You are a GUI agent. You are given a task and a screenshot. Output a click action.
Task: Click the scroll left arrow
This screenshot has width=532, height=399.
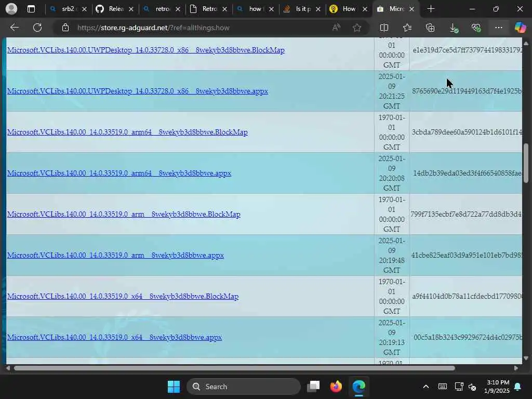tap(8, 368)
